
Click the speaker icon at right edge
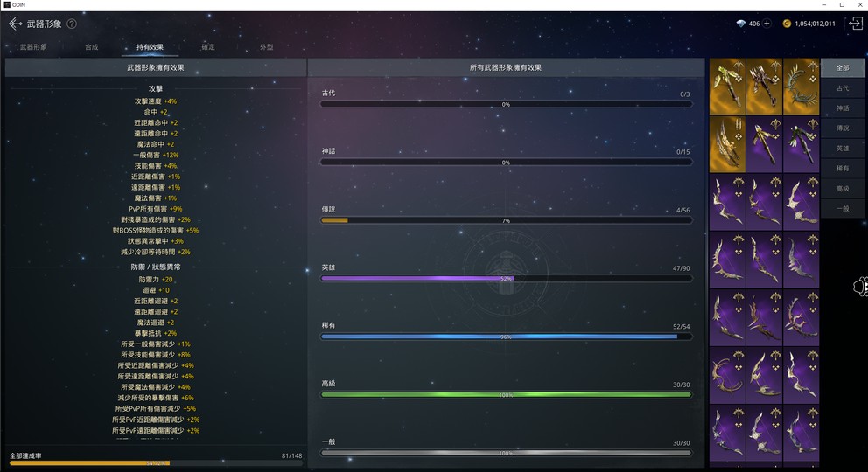(x=860, y=287)
